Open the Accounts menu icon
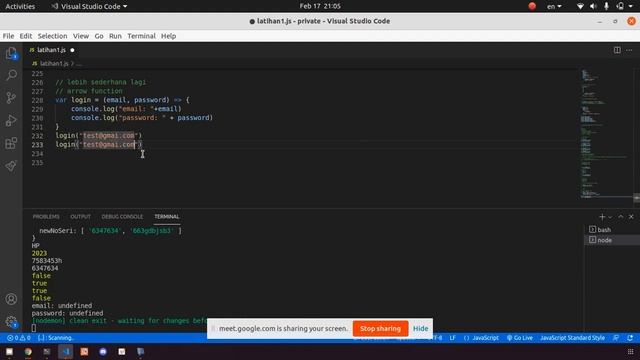640x360 pixels. [x=11, y=299]
